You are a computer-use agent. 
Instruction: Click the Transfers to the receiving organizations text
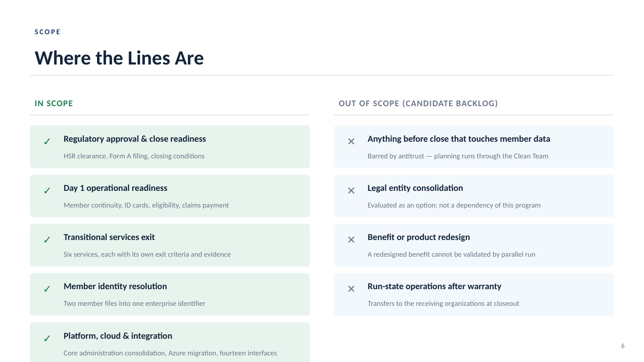pyautogui.click(x=443, y=304)
